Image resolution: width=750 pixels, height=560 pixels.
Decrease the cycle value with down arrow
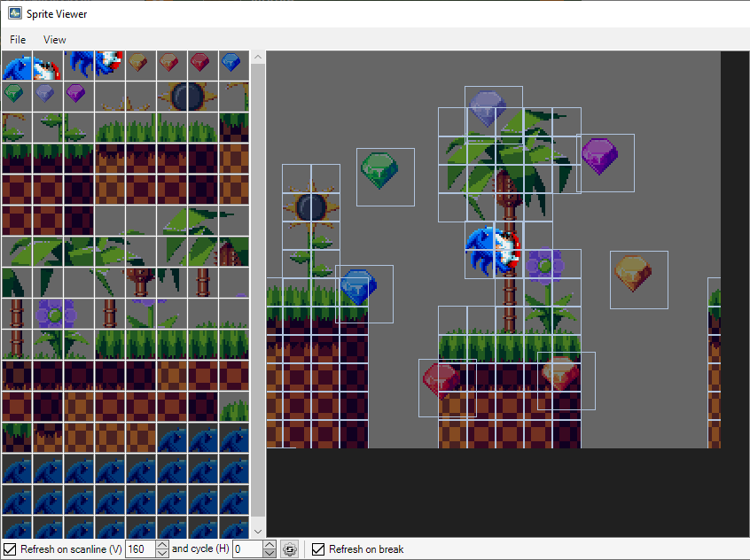[270, 553]
